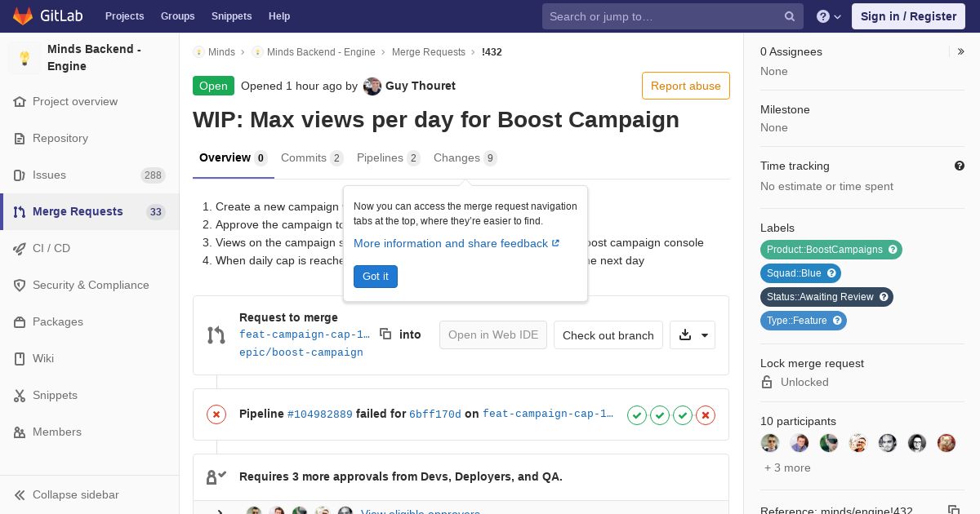Open the epic/boost-campaign target branch link

[301, 352]
